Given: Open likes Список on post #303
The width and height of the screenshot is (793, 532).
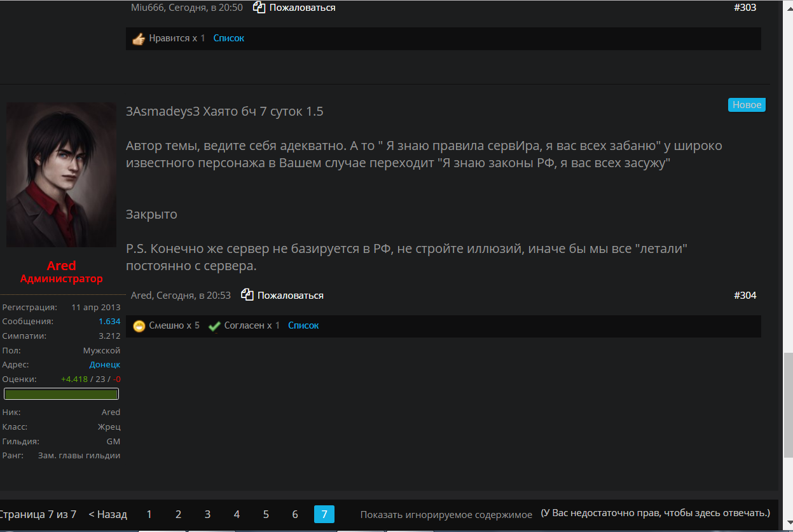Looking at the screenshot, I should [x=228, y=38].
